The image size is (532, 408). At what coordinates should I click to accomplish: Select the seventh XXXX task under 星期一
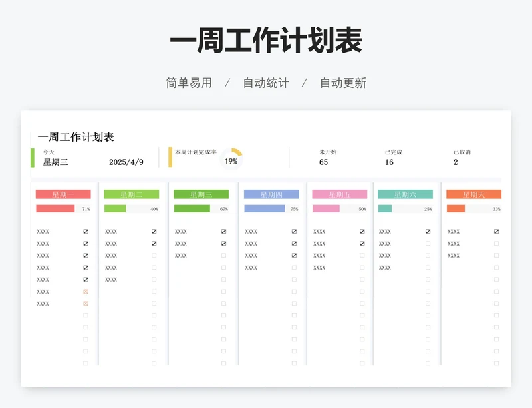point(43,304)
